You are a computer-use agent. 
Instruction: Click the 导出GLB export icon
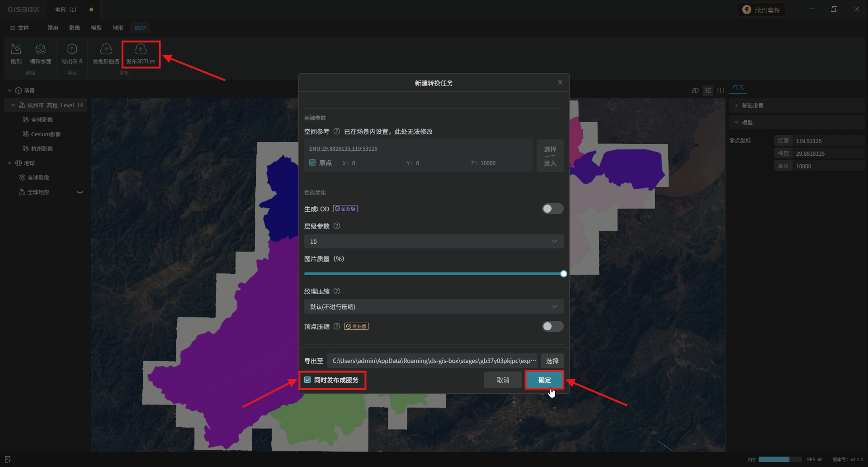coord(72,49)
